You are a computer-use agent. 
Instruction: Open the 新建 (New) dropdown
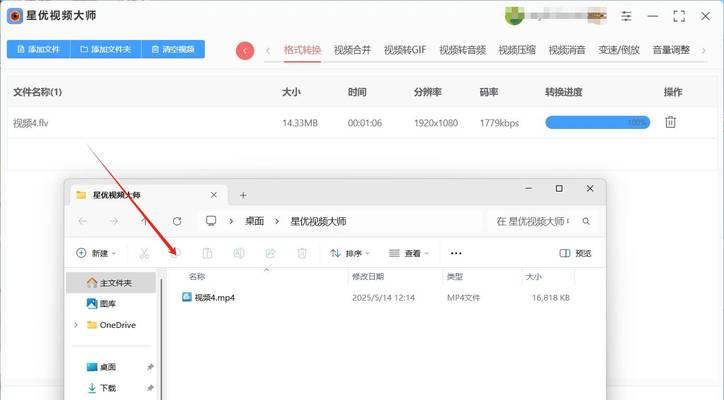(96, 253)
